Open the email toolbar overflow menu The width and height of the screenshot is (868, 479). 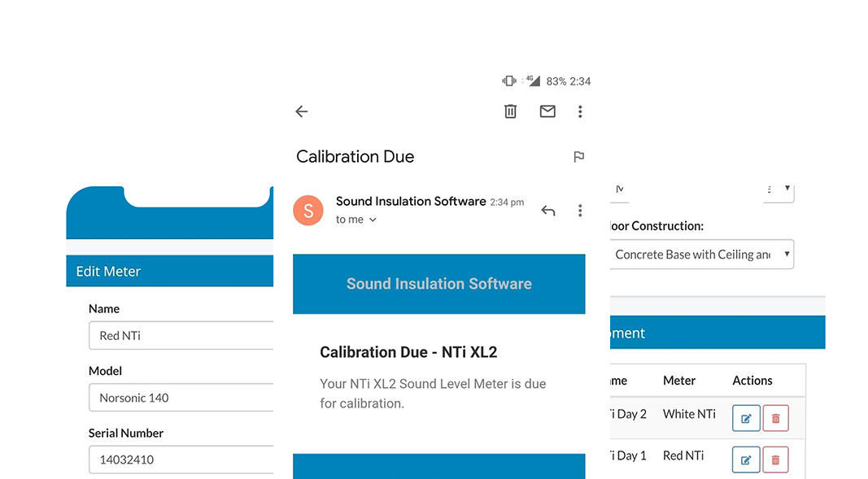click(580, 111)
